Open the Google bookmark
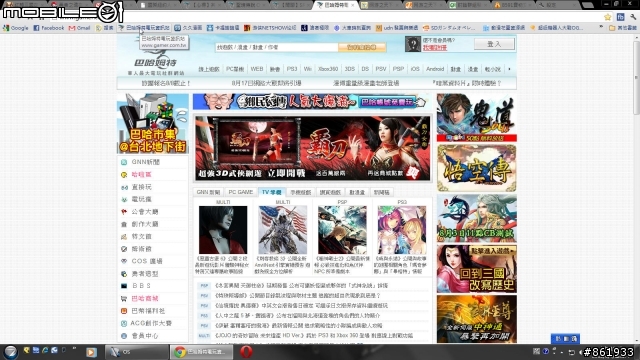Screen dimensions: 640x360 16,28
